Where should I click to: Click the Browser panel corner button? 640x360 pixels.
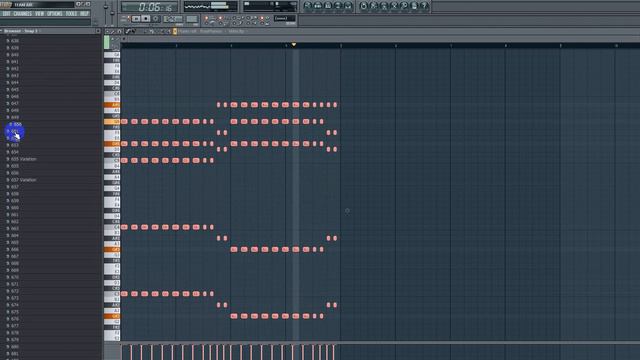pos(98,31)
